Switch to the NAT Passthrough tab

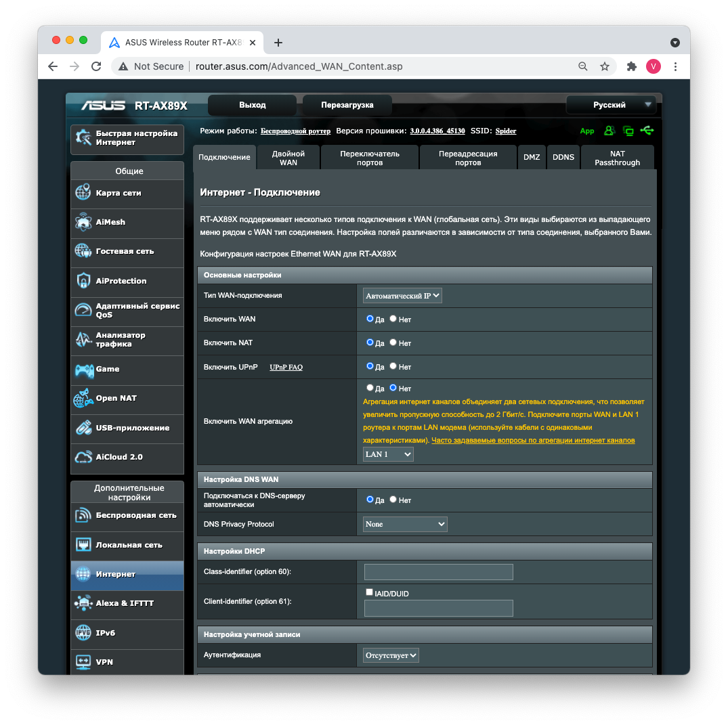click(617, 158)
